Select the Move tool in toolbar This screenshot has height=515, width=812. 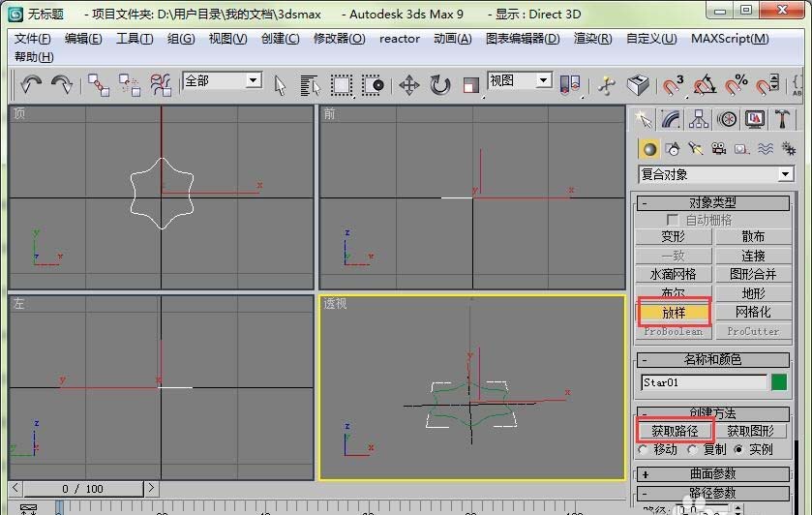pos(408,85)
